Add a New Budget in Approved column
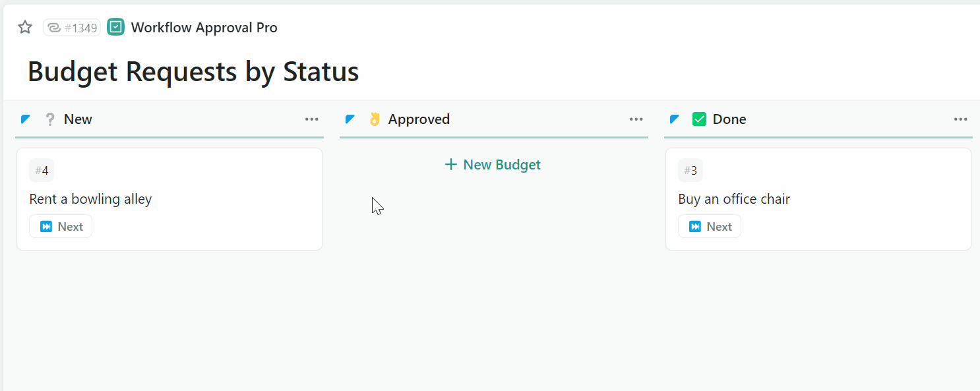 point(493,165)
